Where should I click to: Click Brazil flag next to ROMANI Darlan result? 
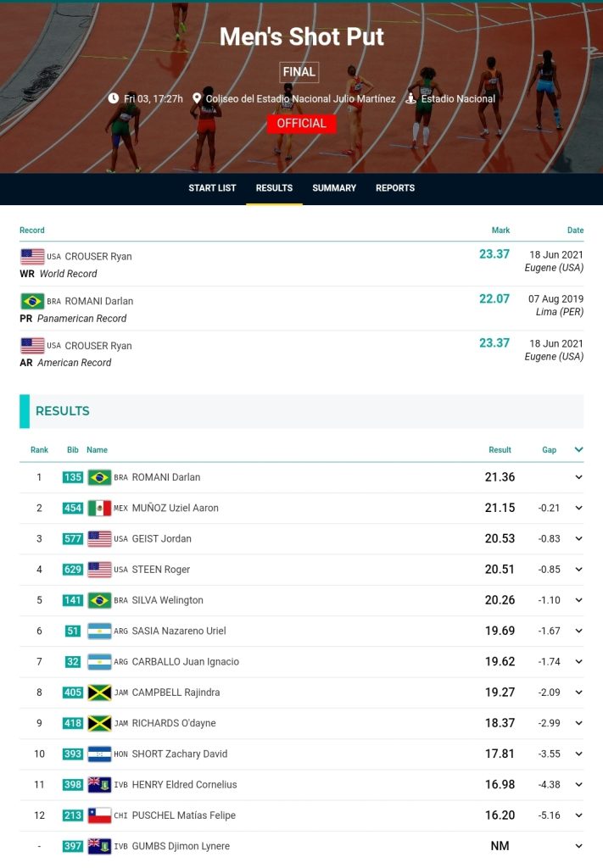pos(100,477)
